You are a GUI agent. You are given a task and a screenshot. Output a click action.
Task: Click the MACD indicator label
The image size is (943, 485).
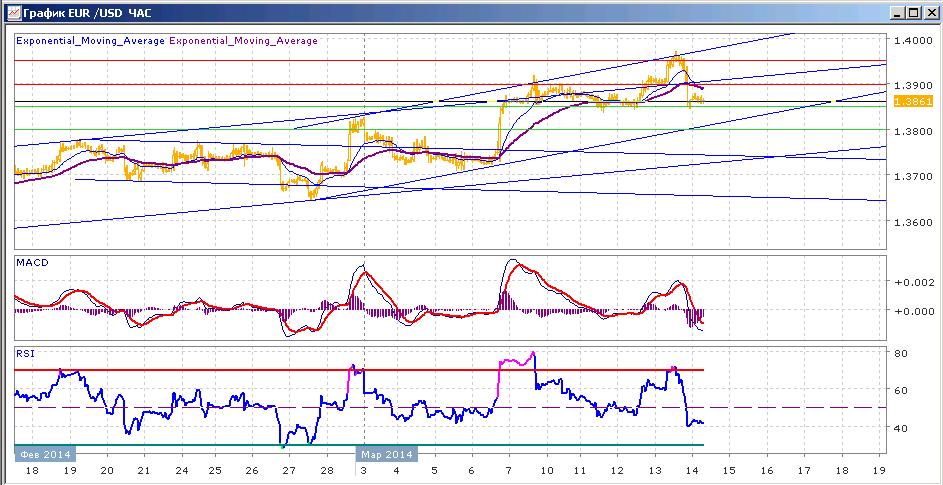click(x=29, y=263)
